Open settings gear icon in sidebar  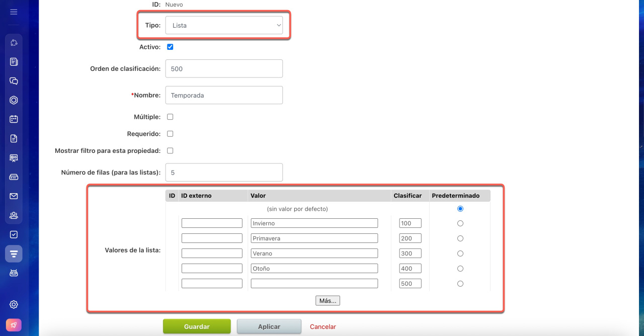click(14, 304)
